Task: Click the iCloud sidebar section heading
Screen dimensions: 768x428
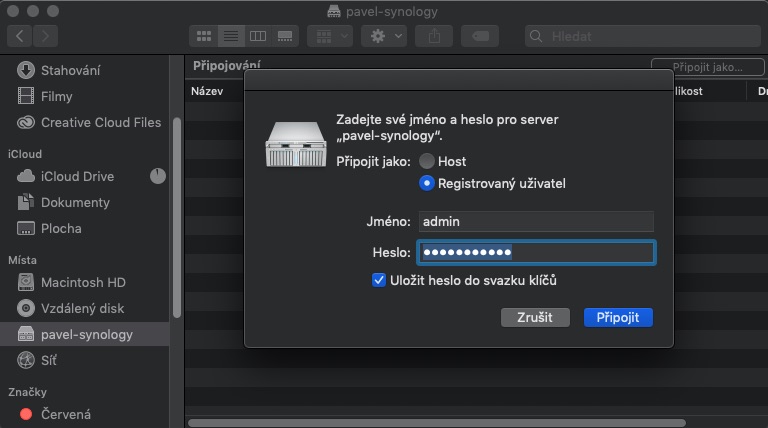Action: point(24,154)
